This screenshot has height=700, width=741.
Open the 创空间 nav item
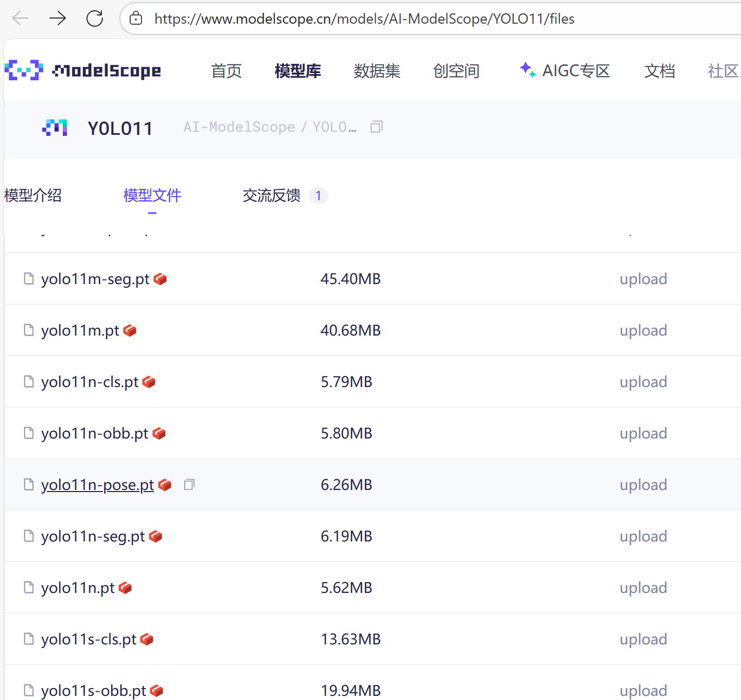(456, 71)
